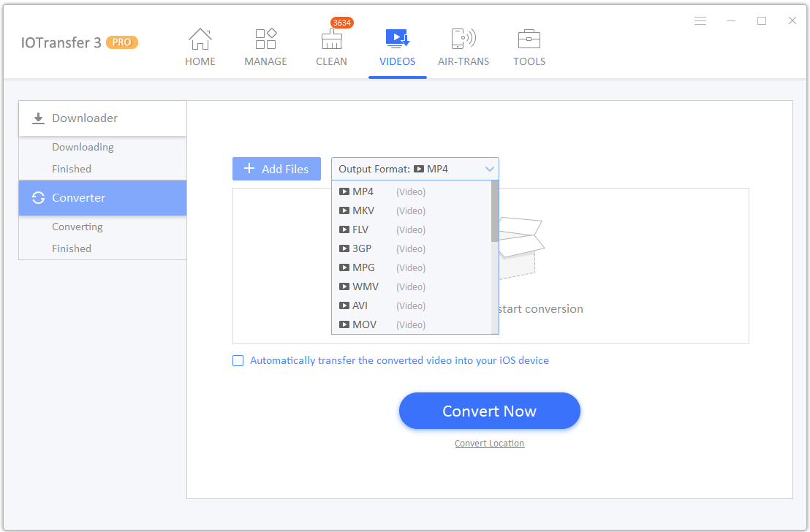Select the Downloader icon in the sidebar

pos(37,118)
